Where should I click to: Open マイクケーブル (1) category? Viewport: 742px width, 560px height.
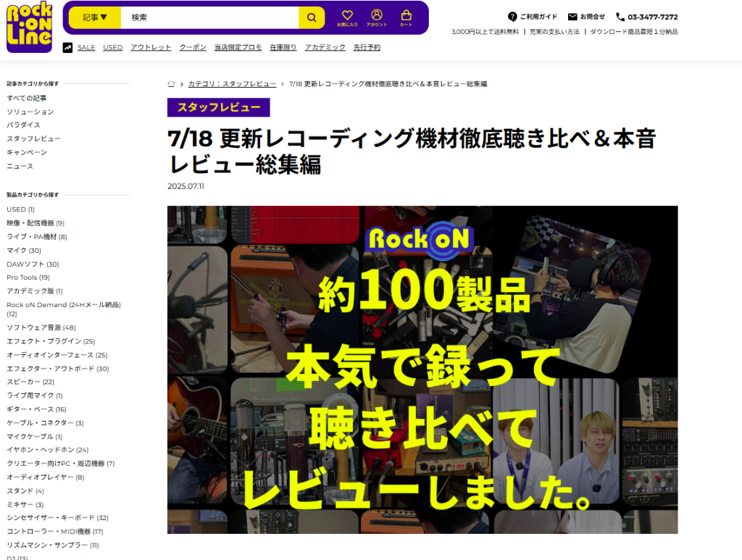click(x=35, y=437)
